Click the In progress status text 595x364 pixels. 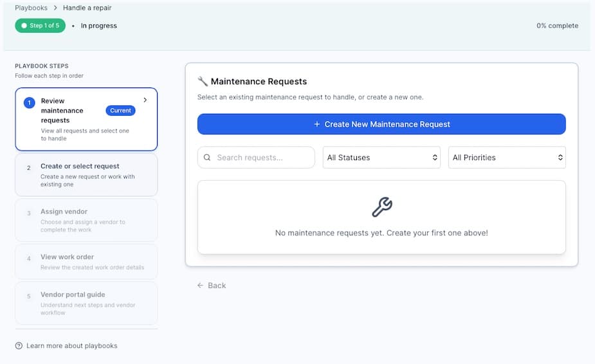[x=98, y=26]
